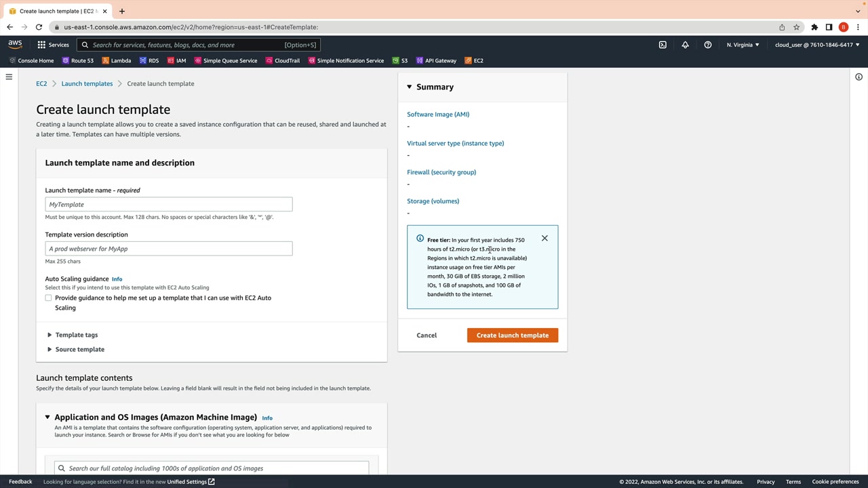Select the Create launch template browser tab
The height and width of the screenshot is (488, 868).
pyautogui.click(x=58, y=11)
